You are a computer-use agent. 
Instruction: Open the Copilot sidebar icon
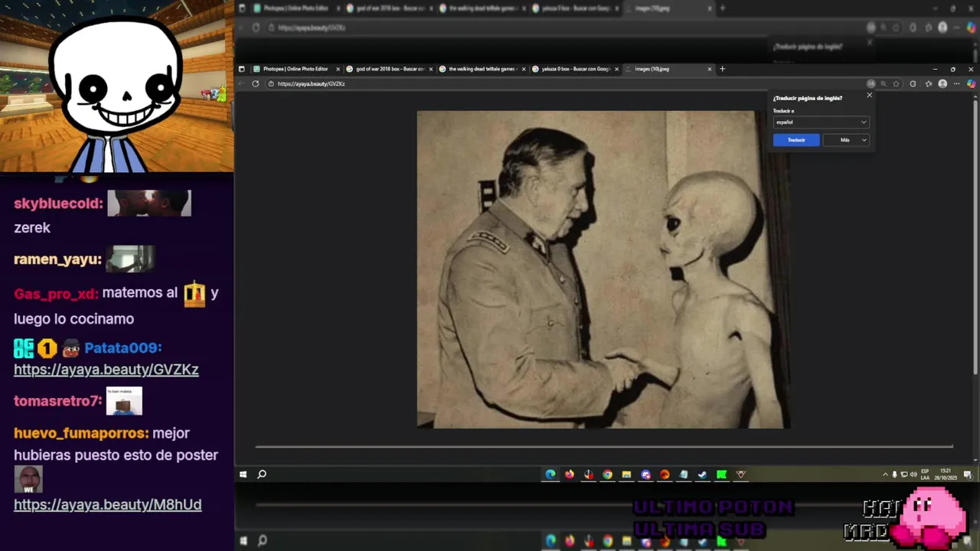(x=972, y=83)
